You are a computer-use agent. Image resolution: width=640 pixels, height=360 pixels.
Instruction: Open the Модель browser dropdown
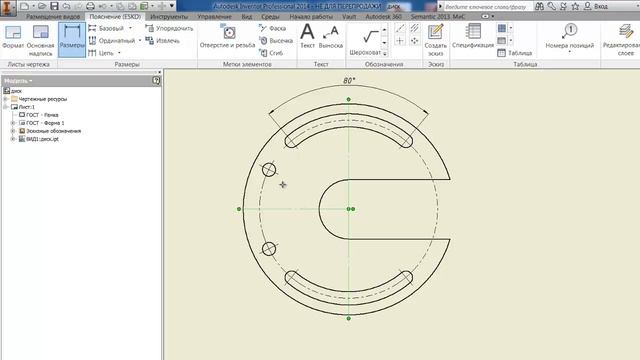pos(18,81)
